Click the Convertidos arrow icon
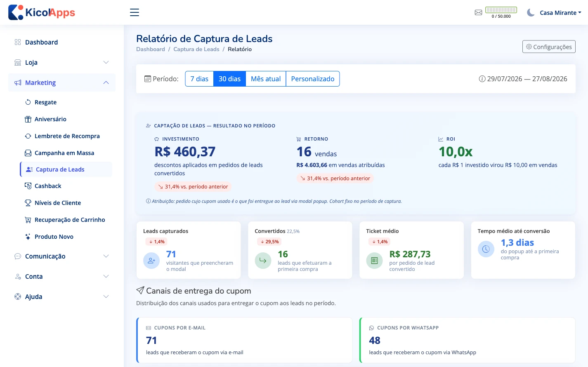588x367 pixels. click(263, 261)
